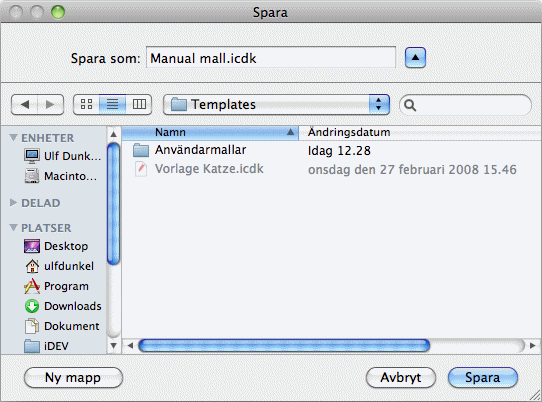Collapse the PLATSER sidebar section
This screenshot has width=542, height=402.
tap(13, 227)
